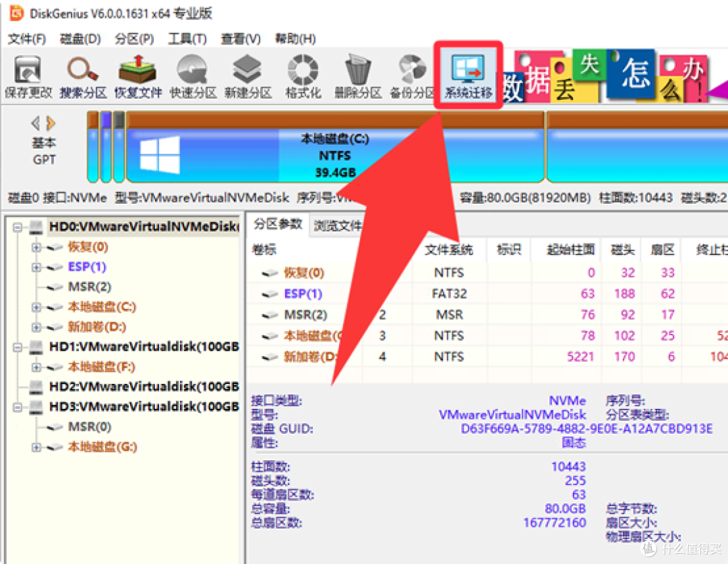This screenshot has height=564, width=728.
Task: Open Backup Partition (备份分区) tool
Action: tap(413, 77)
